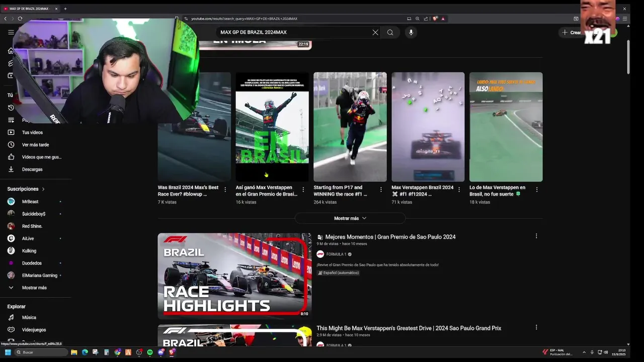
Task: Open a new browser tab with plus
Action: coord(65,9)
